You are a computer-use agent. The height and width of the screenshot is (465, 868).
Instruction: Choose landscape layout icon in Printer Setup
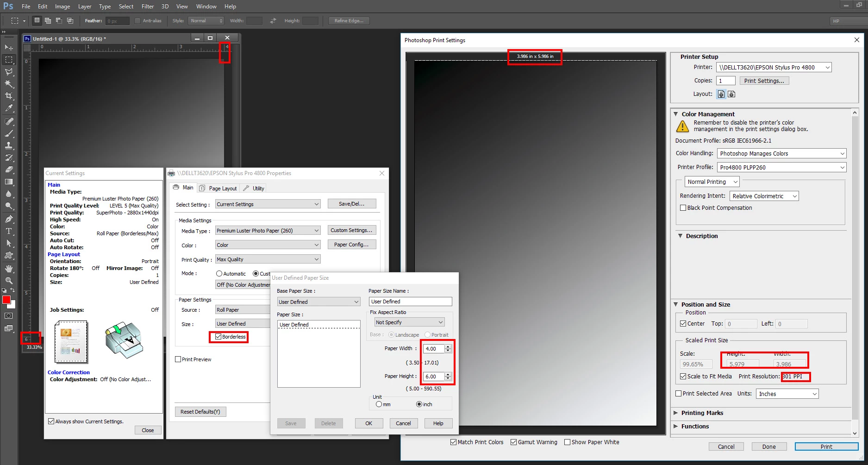click(x=731, y=94)
